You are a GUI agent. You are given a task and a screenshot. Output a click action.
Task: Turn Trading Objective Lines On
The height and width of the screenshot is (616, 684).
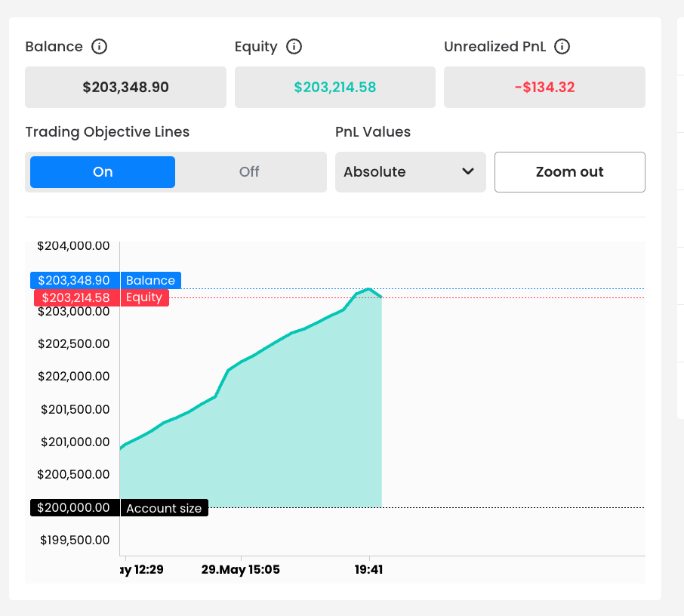click(103, 172)
